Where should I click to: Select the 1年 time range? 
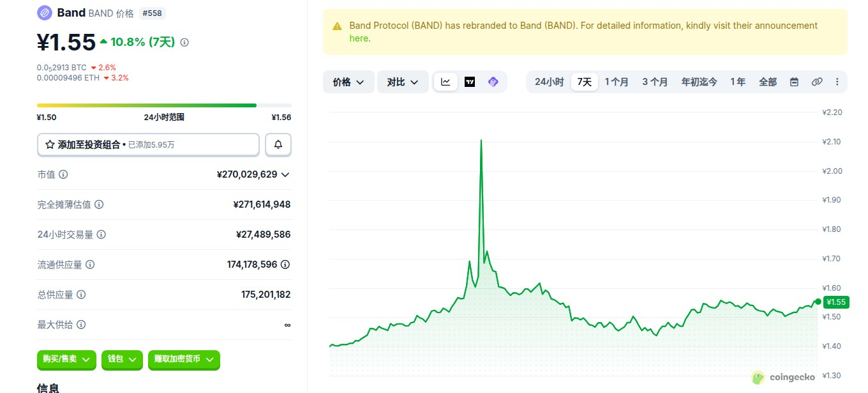coord(738,82)
